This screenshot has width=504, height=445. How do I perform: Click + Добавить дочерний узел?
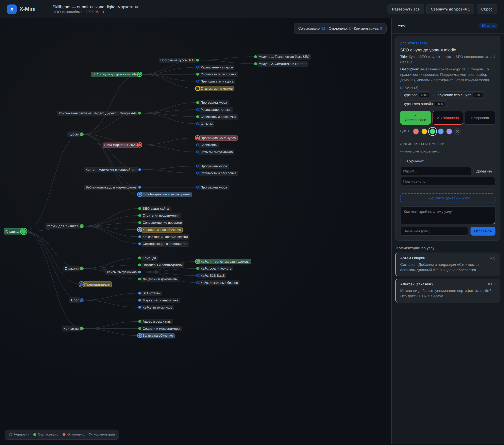coord(447,198)
